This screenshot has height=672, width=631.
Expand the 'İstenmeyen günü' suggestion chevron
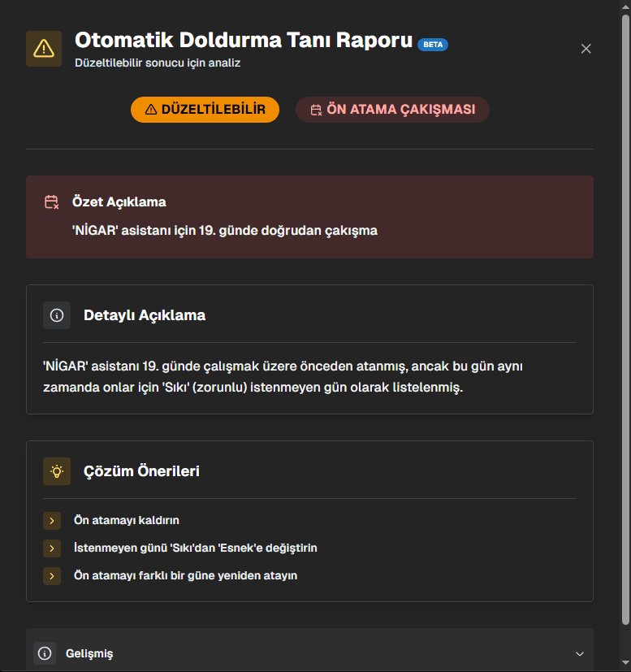(x=52, y=548)
